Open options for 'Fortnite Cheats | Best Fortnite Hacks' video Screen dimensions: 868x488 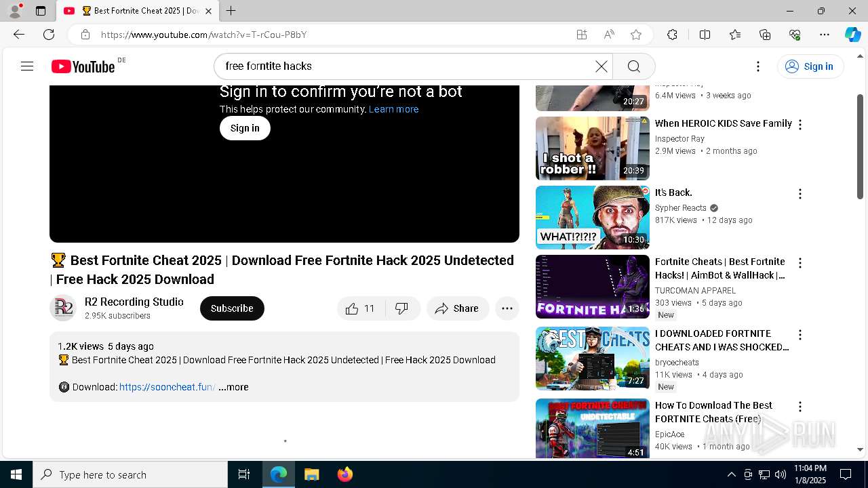click(x=800, y=263)
